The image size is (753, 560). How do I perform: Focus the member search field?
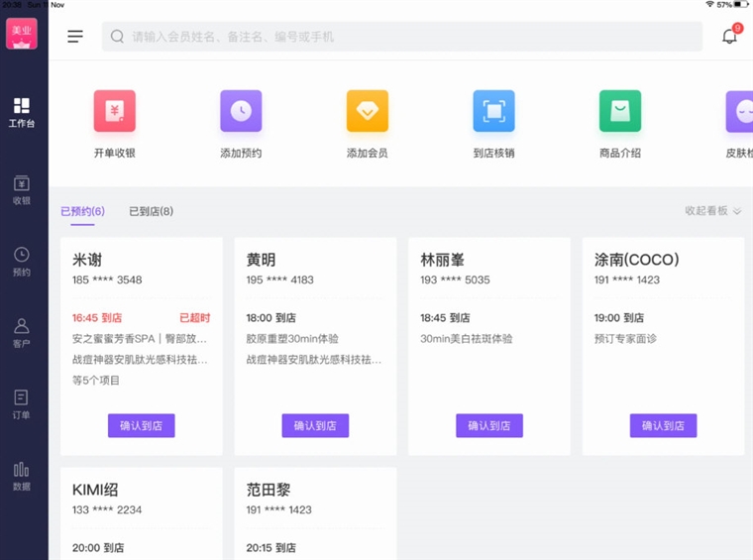(x=402, y=37)
